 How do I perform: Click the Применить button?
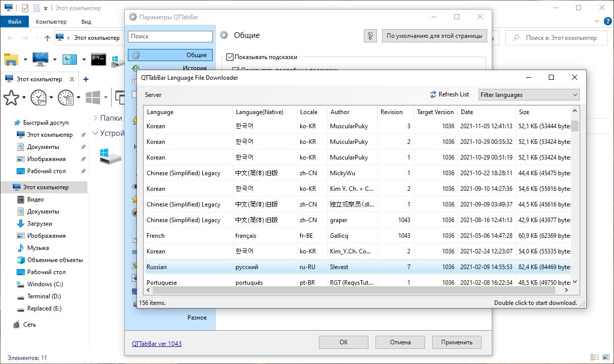click(457, 342)
